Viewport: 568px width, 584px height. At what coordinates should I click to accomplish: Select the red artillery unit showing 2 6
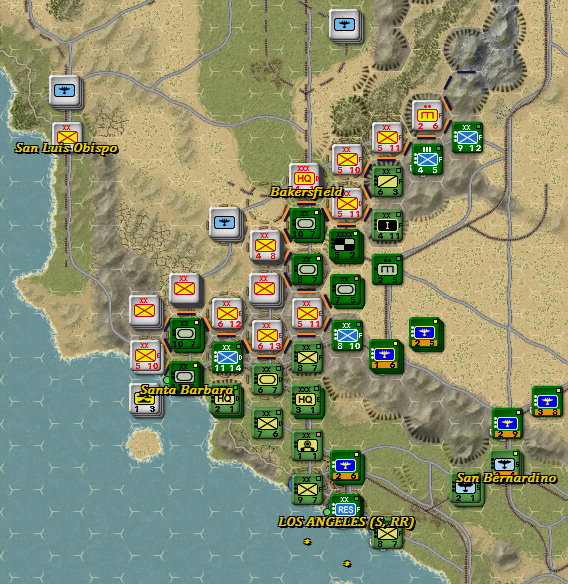(x=427, y=116)
